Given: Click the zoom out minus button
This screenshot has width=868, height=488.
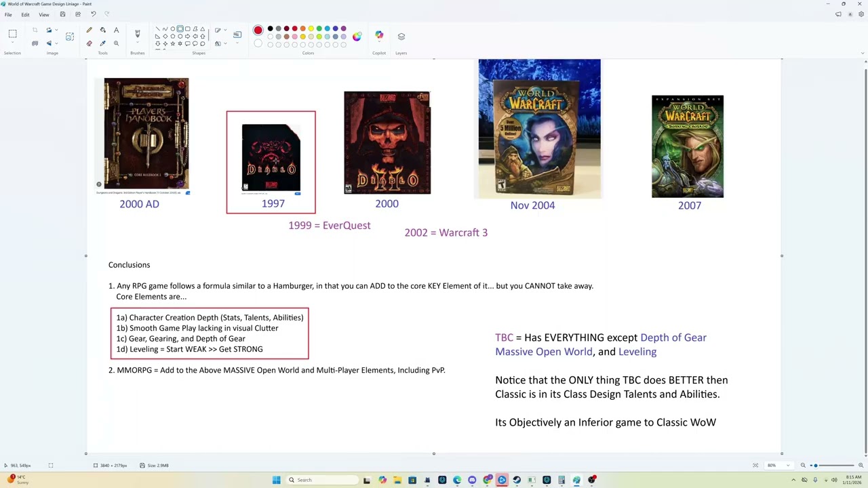Looking at the screenshot, I should pos(803,466).
